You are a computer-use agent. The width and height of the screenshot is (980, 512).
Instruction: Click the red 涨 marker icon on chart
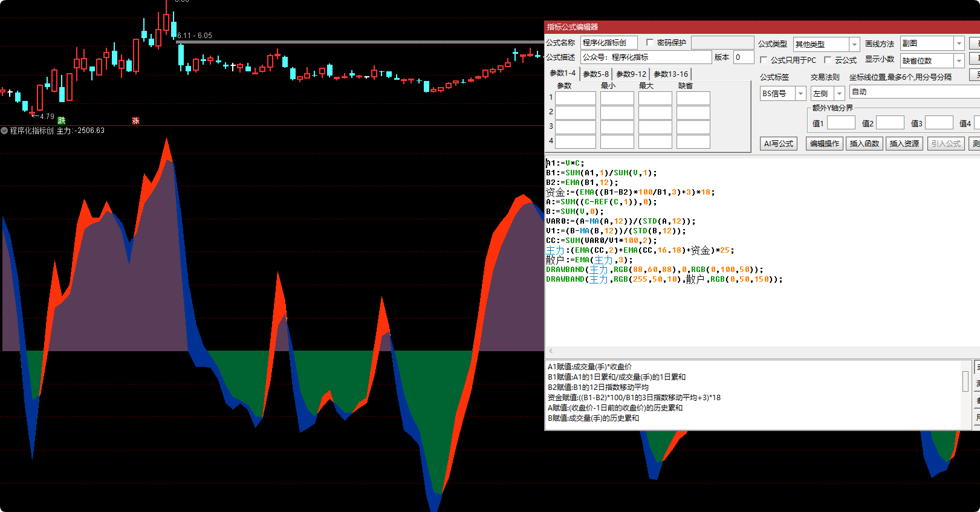(135, 121)
